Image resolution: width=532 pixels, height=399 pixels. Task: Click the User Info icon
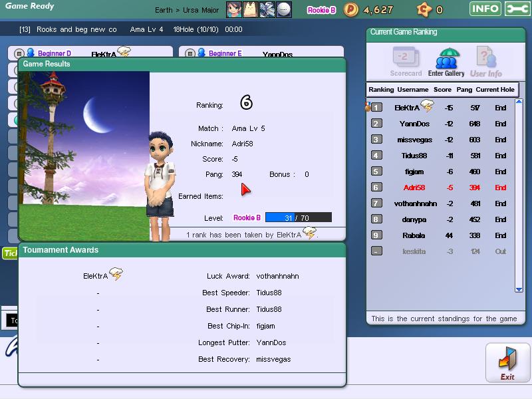(x=486, y=63)
